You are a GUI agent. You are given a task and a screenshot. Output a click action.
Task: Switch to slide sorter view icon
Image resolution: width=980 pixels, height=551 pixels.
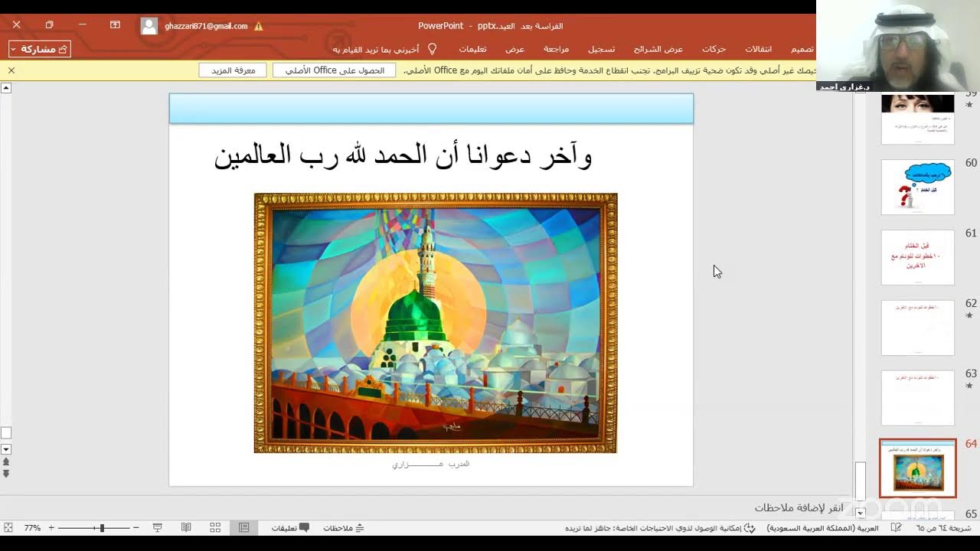[x=215, y=528]
